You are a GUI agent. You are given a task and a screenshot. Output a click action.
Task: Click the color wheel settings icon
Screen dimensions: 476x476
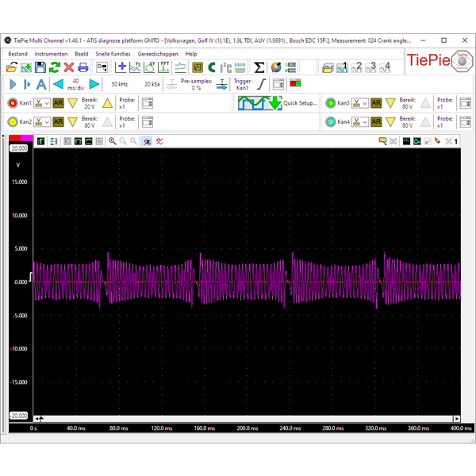(275, 67)
